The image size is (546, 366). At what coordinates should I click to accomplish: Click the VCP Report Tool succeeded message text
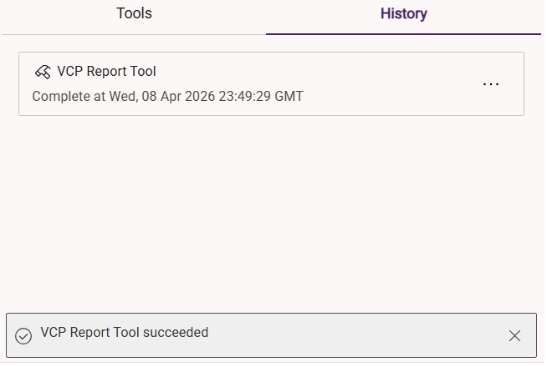coord(124,333)
